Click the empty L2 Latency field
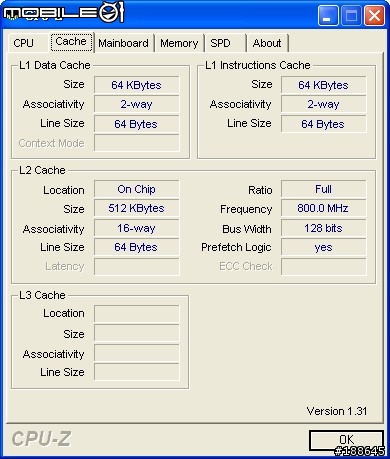The width and height of the screenshot is (390, 459). pyautogui.click(x=136, y=267)
